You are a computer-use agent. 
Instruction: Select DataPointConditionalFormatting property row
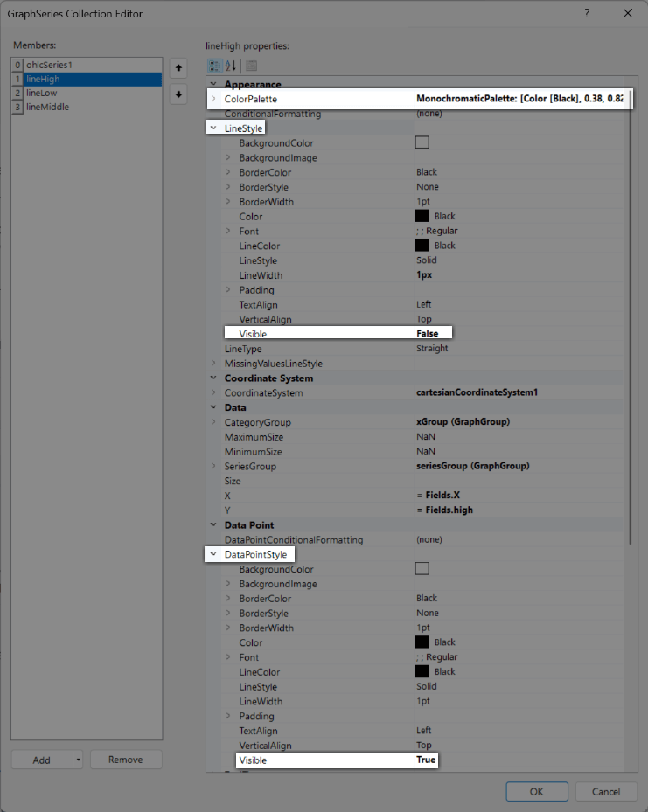point(416,539)
